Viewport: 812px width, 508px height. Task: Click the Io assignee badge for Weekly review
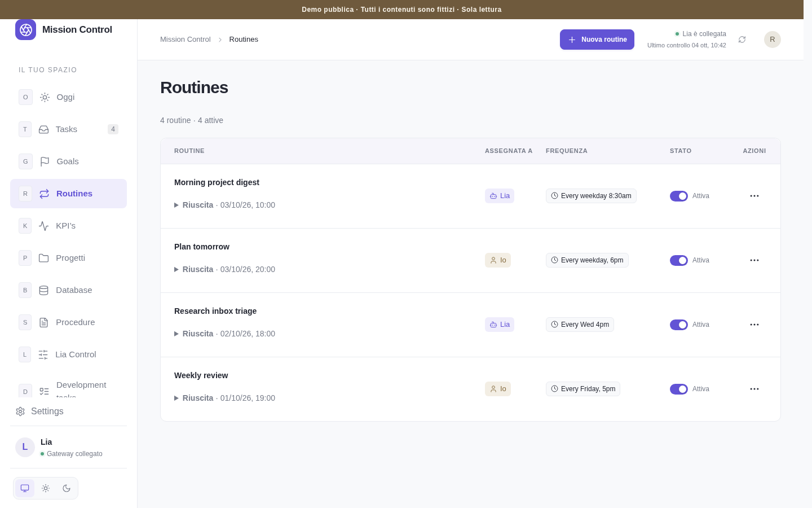[x=498, y=389]
